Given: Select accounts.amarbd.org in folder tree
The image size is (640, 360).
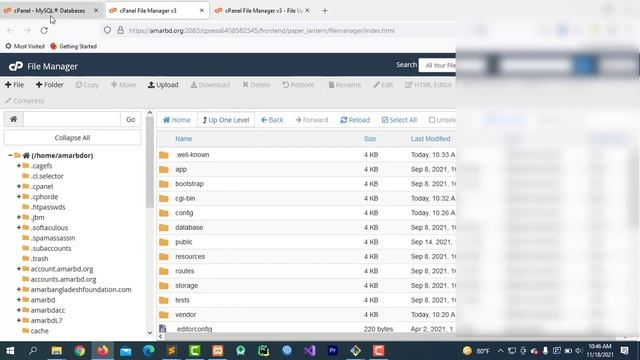Looking at the screenshot, I should click(63, 279).
